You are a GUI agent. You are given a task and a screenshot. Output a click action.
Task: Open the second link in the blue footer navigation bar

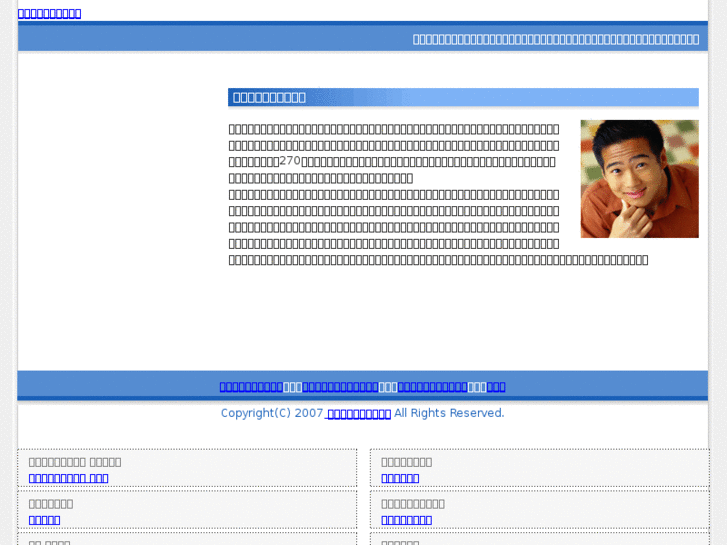[340, 386]
